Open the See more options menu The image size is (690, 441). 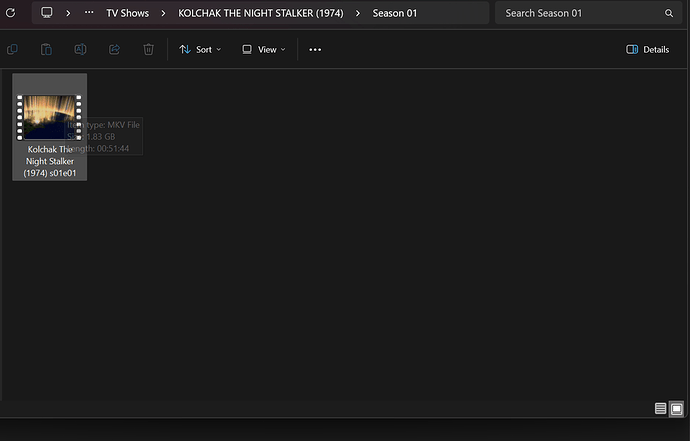(x=315, y=50)
